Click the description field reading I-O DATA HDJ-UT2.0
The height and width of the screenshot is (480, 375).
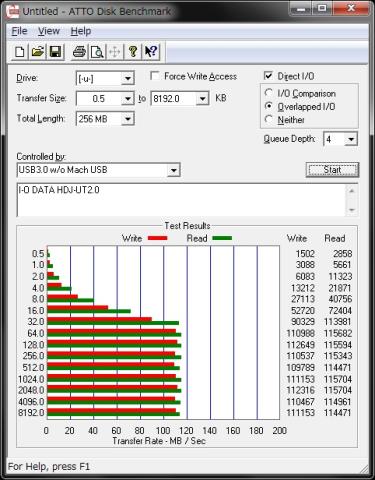tap(181, 200)
